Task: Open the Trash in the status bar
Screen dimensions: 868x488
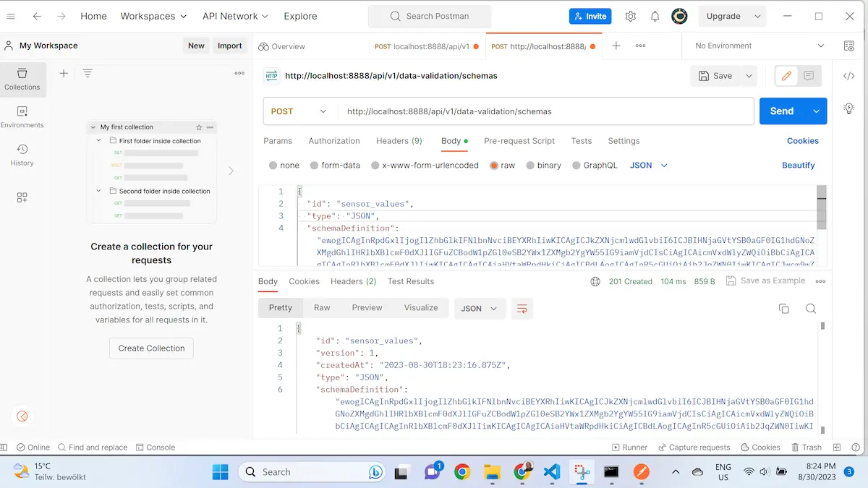Action: coord(806,448)
